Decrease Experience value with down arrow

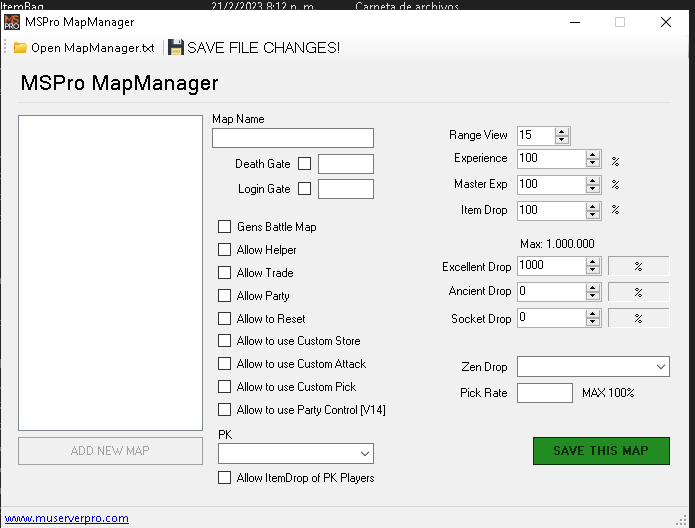click(x=593, y=163)
